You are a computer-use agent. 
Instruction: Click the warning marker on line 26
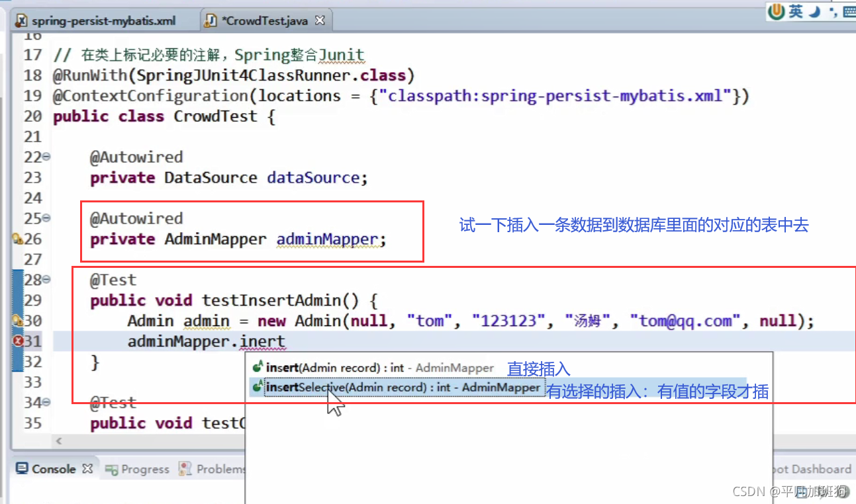[18, 239]
